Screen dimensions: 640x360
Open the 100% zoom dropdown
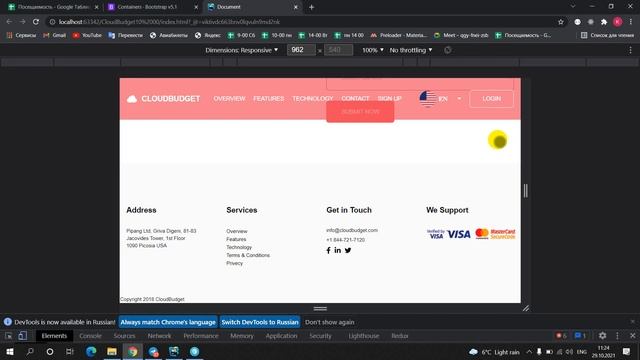point(373,50)
